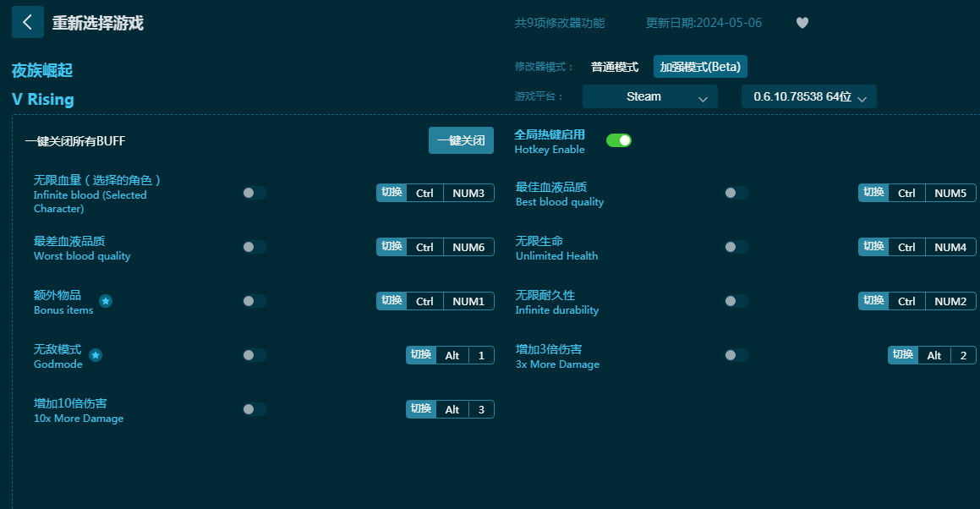The width and height of the screenshot is (980, 509).
Task: Click the NUM5 hotkey key box
Action: click(x=950, y=194)
